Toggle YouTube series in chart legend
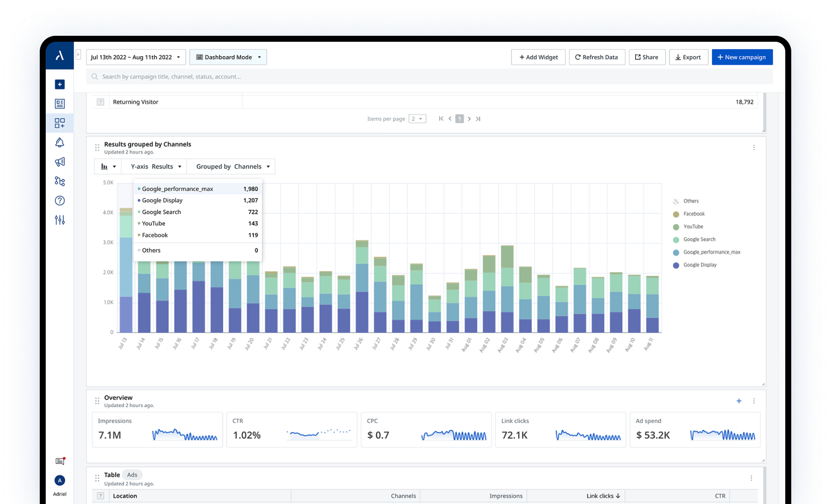The width and height of the screenshot is (831, 504). click(x=693, y=227)
